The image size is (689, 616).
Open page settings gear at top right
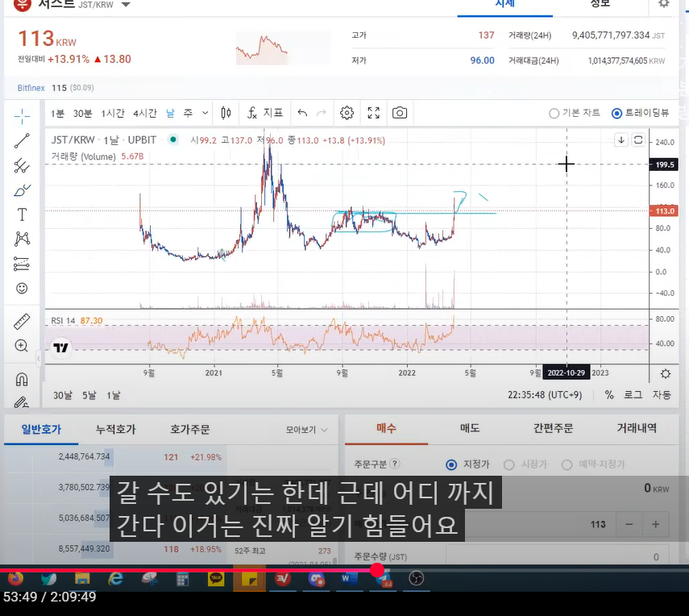pos(664,3)
